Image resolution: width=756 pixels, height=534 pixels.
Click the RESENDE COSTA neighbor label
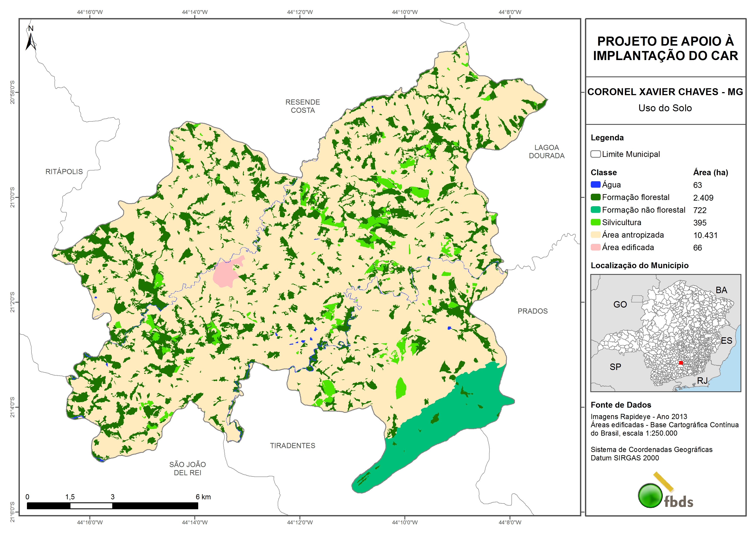303,106
